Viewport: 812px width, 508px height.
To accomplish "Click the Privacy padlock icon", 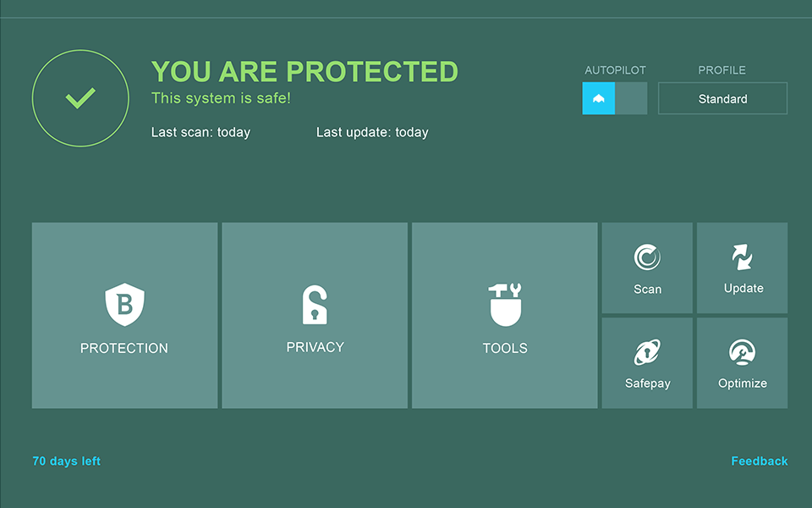I will coord(315,305).
